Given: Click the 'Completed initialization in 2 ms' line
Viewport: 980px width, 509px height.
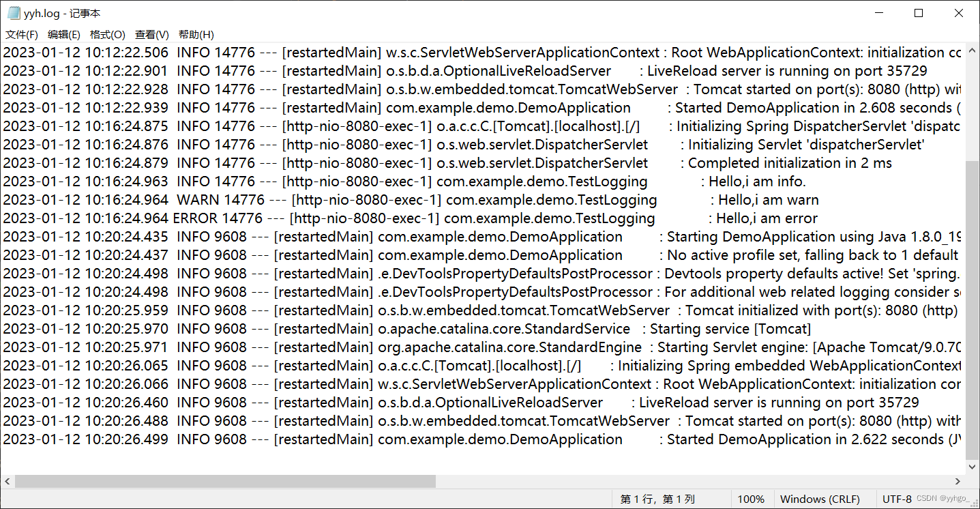Looking at the screenshot, I should 447,163.
